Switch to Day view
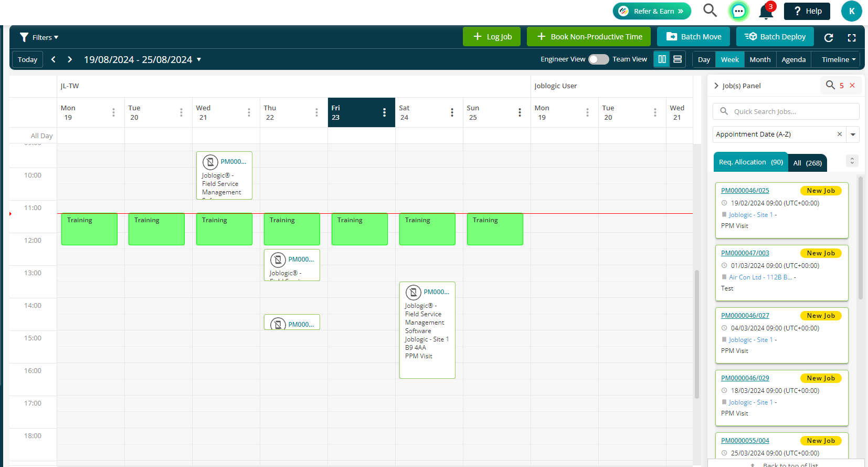868x467 pixels. point(704,59)
